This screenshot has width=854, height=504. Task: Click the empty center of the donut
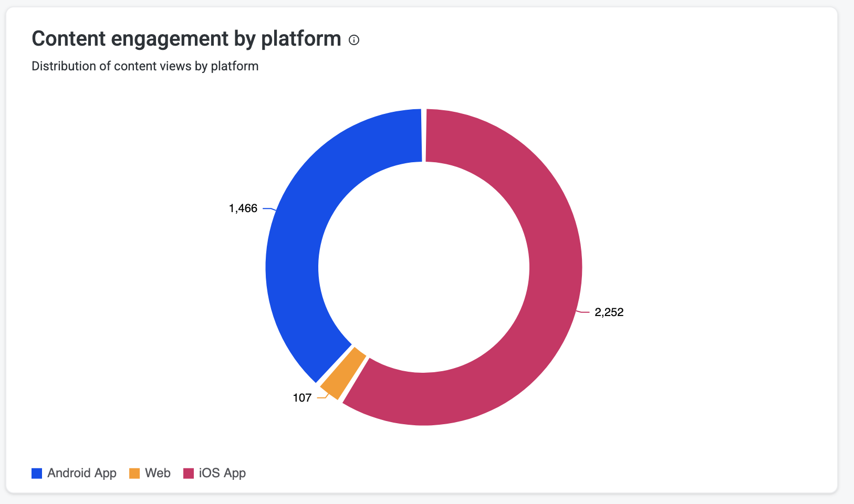[424, 267]
